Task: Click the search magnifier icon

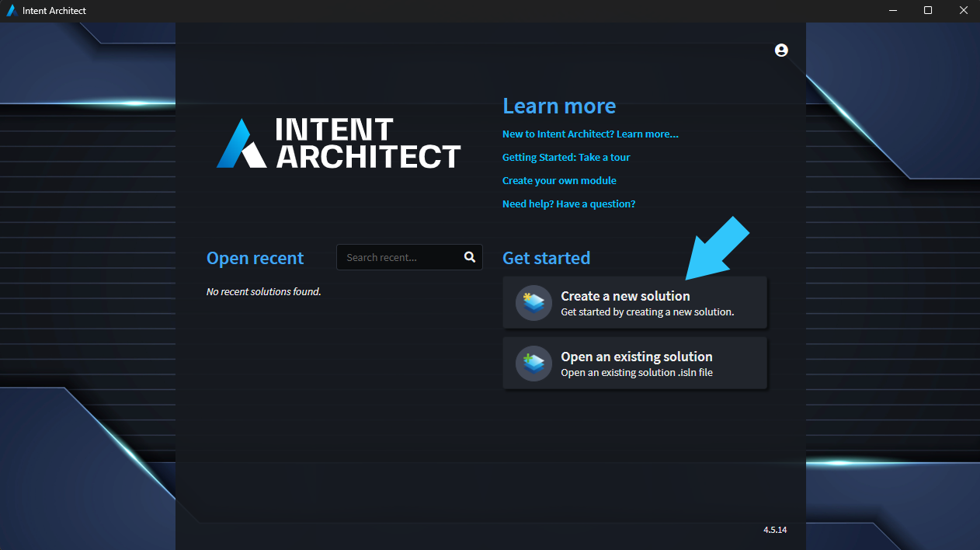Action: pyautogui.click(x=469, y=257)
